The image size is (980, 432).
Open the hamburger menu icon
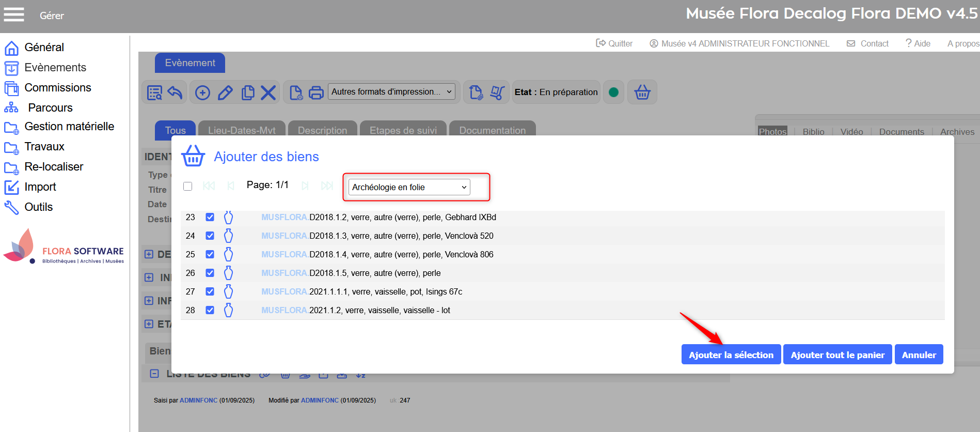pyautogui.click(x=14, y=15)
